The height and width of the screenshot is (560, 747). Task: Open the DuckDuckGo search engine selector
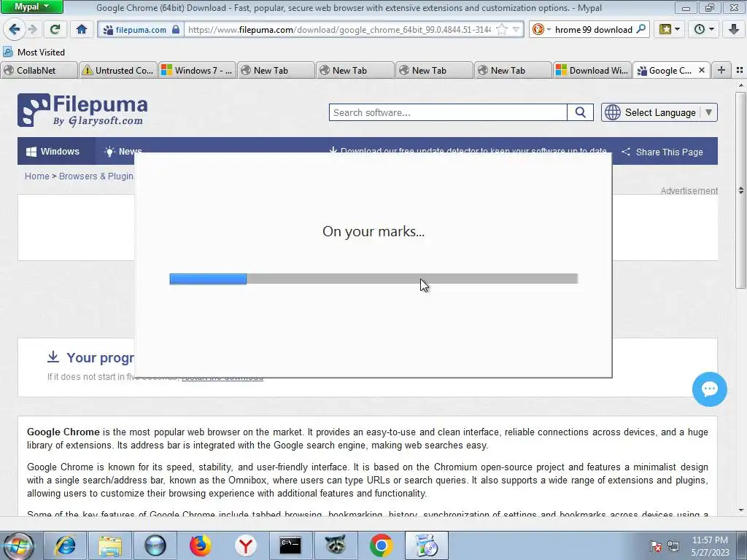[541, 29]
